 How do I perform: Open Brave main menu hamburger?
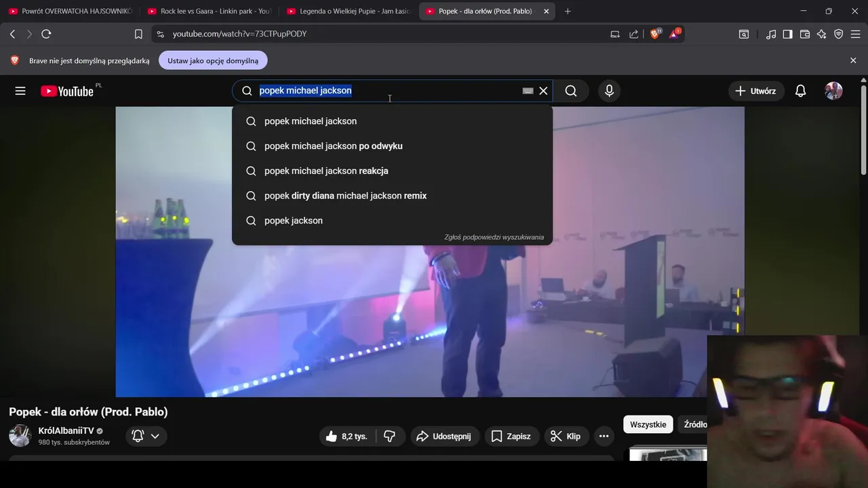point(855,34)
